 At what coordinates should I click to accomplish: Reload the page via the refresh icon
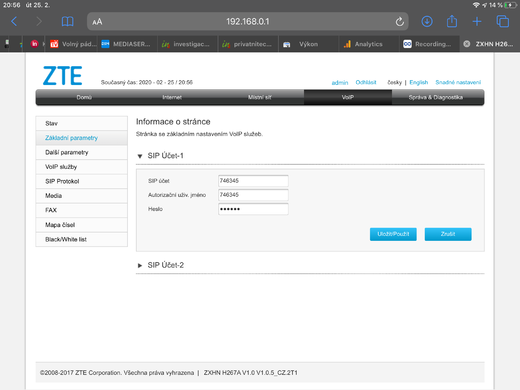point(400,22)
